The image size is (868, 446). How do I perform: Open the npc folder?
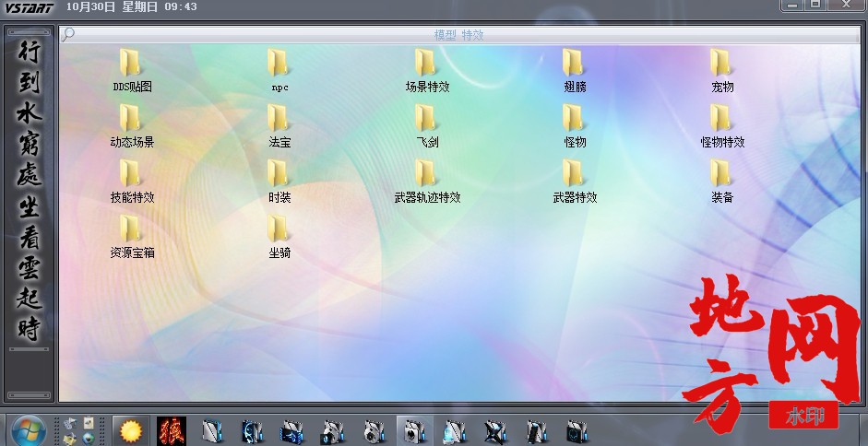pos(279,70)
